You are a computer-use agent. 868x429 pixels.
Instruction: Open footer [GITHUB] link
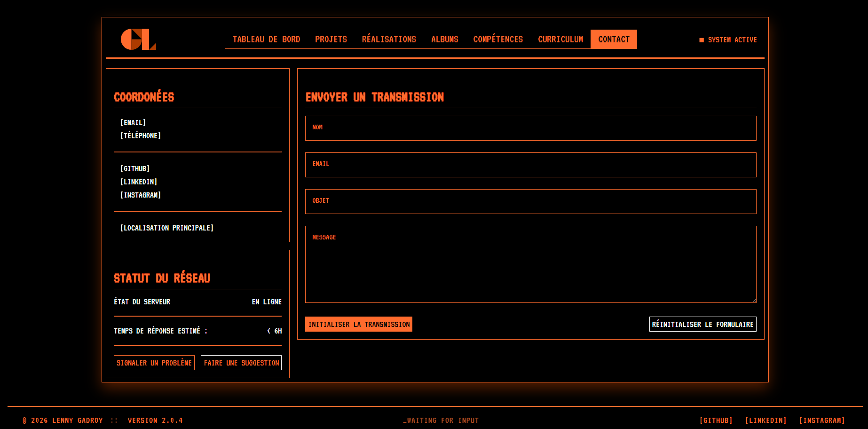tap(716, 421)
